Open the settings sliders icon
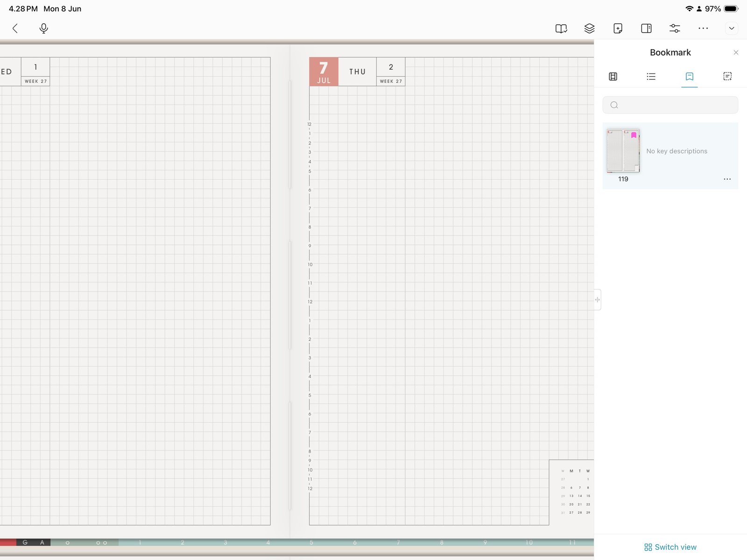 point(675,28)
